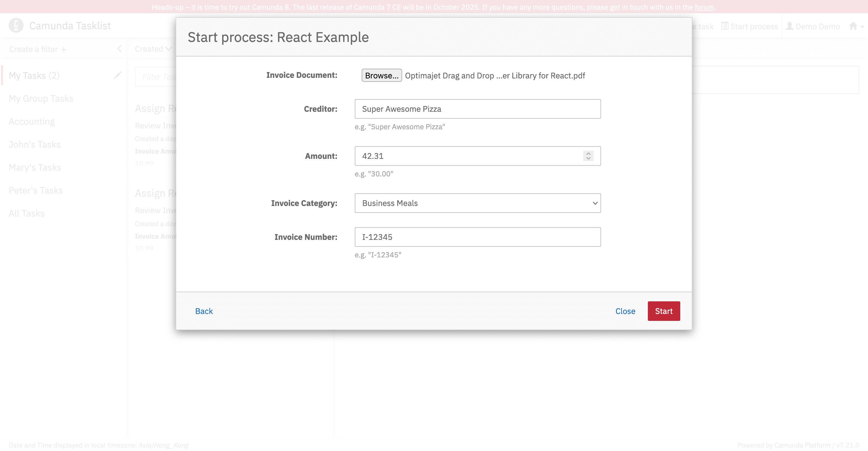Click the Browse button for Invoice Document
868x451 pixels.
pos(381,76)
